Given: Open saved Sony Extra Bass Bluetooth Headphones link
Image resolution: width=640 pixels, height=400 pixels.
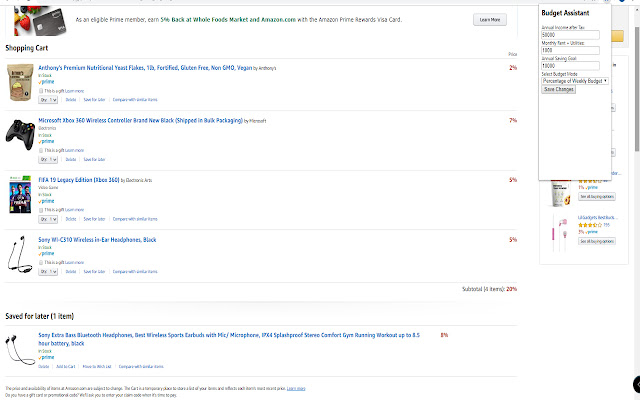Looking at the screenshot, I should (x=229, y=339).
